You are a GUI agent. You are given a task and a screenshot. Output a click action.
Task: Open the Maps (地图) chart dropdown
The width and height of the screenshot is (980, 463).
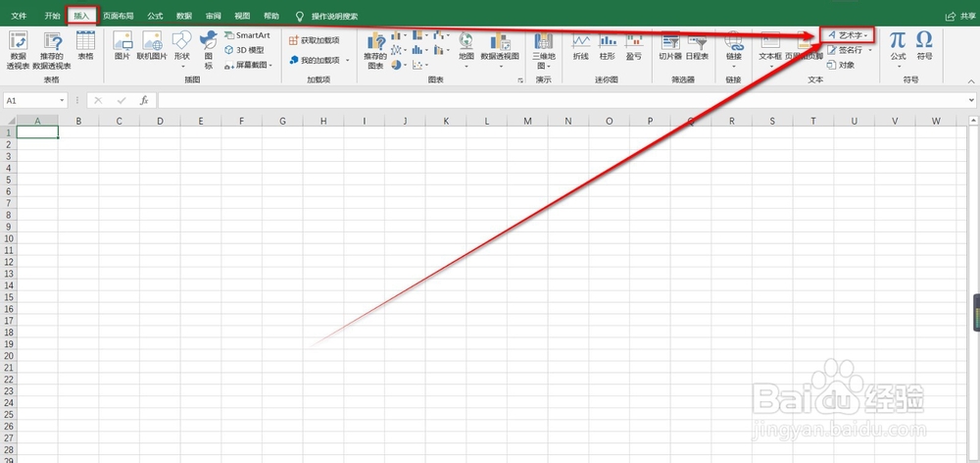[x=466, y=50]
